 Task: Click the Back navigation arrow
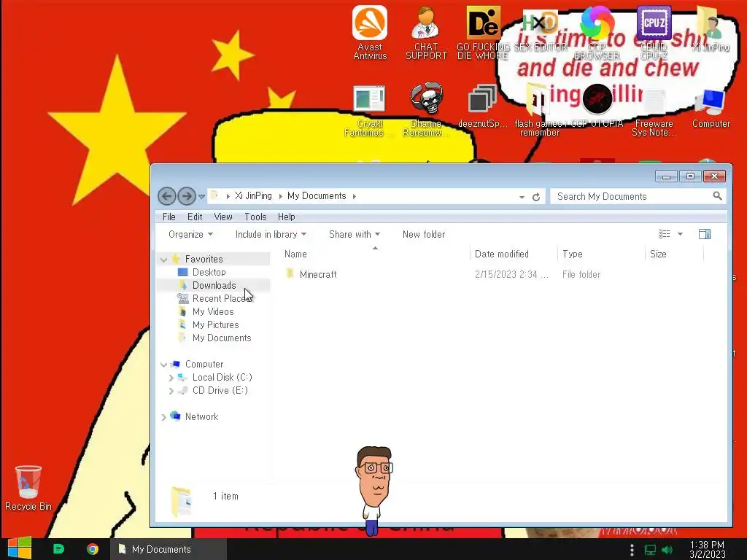click(x=167, y=195)
